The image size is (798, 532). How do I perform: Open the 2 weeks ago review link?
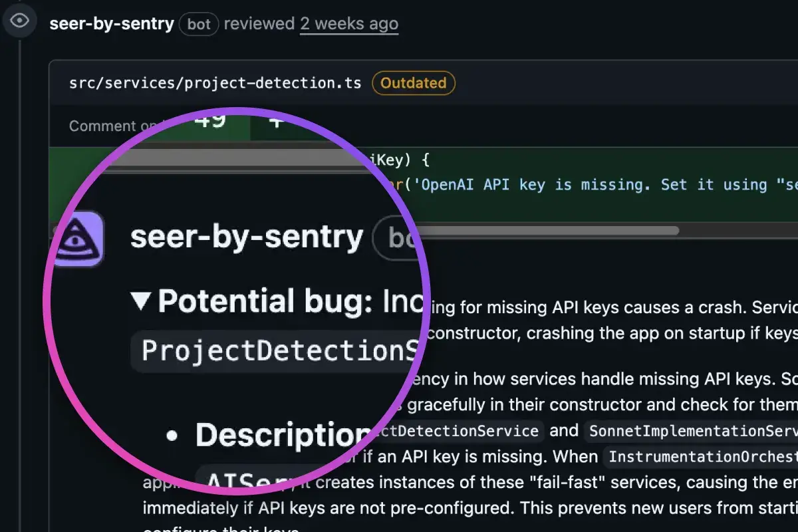[349, 23]
